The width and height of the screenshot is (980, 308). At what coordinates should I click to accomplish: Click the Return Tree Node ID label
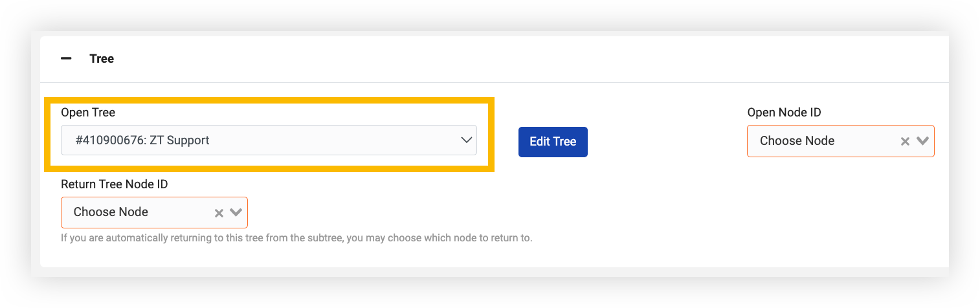click(x=115, y=184)
